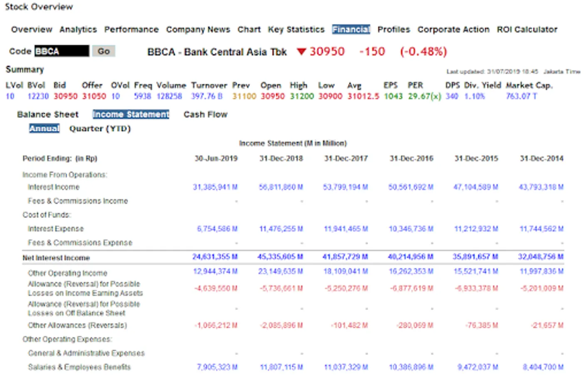Click Salaries & Employees Benefits value for 31-Dec-2014
Image resolution: width=588 pixels, height=375 pixels.
543,367
